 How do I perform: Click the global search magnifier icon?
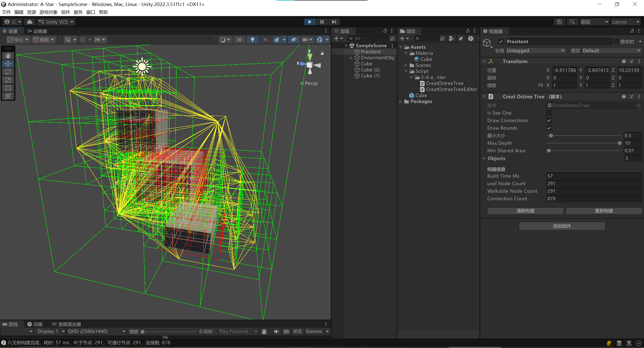(x=572, y=22)
